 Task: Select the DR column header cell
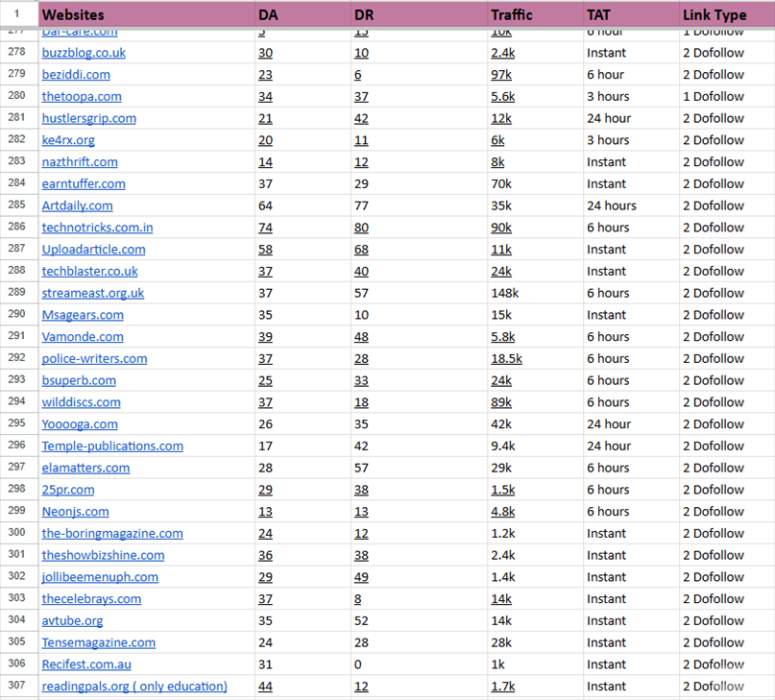pyautogui.click(x=419, y=14)
